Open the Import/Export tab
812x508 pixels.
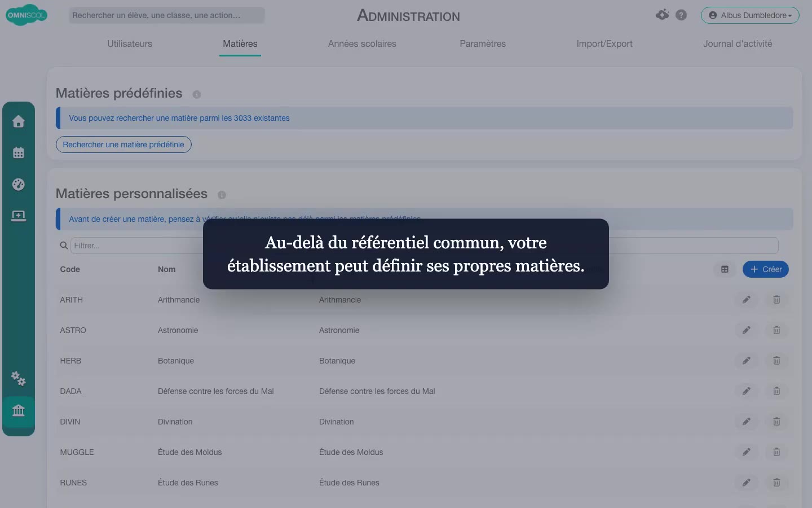click(604, 44)
